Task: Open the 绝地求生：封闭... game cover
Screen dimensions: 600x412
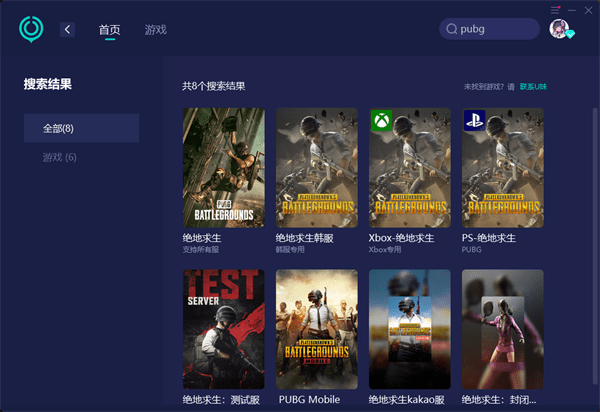Action: tap(503, 329)
